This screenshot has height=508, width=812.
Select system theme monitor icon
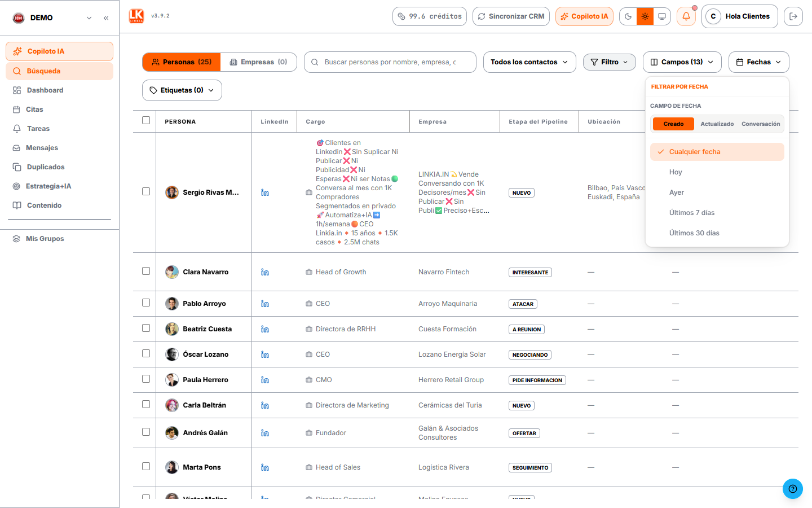tap(662, 16)
